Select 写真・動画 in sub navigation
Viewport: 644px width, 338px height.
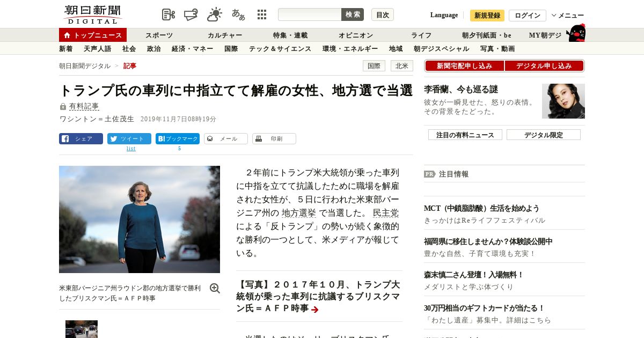coord(497,49)
